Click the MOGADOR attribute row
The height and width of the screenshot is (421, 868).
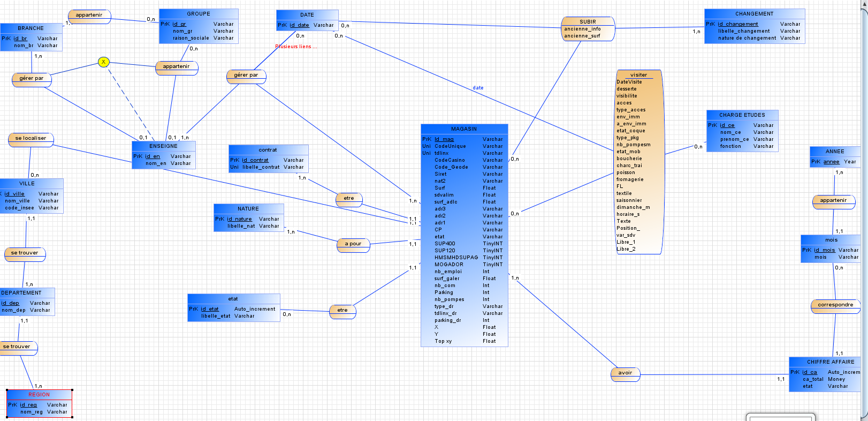464,265
